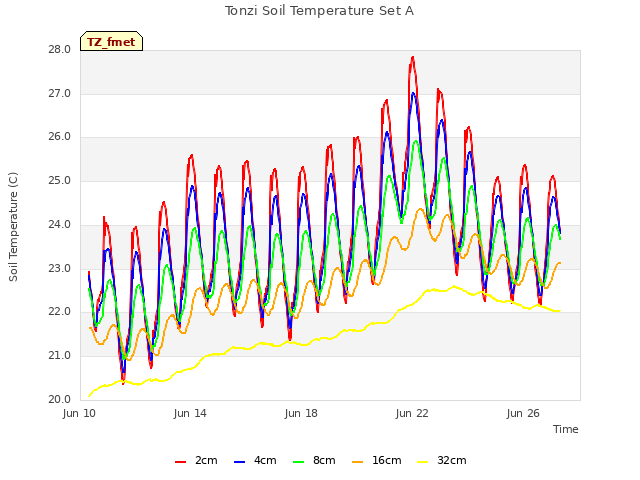Image resolution: width=640 pixels, height=480 pixels.
Task: Click the TZ_fmet label badge
Action: pos(111,41)
